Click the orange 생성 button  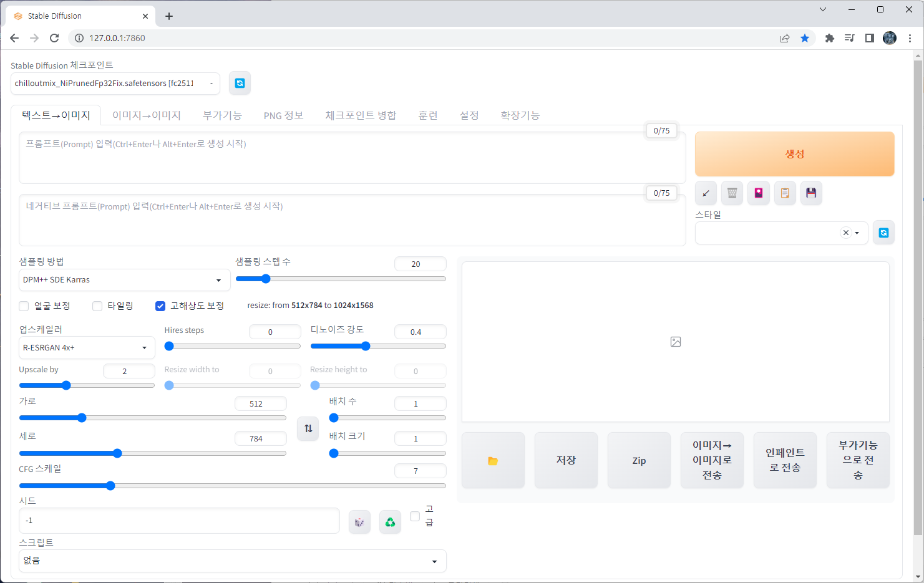794,154
